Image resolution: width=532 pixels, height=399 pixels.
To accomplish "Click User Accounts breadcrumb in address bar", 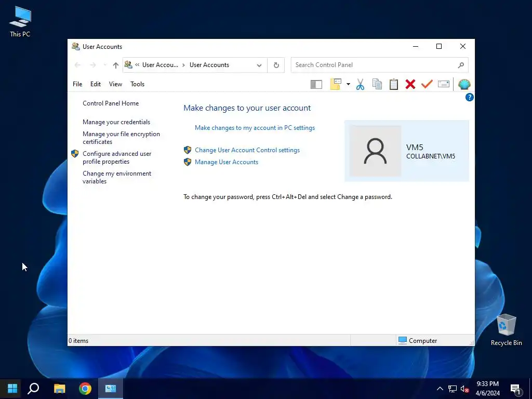I will pyautogui.click(x=209, y=65).
